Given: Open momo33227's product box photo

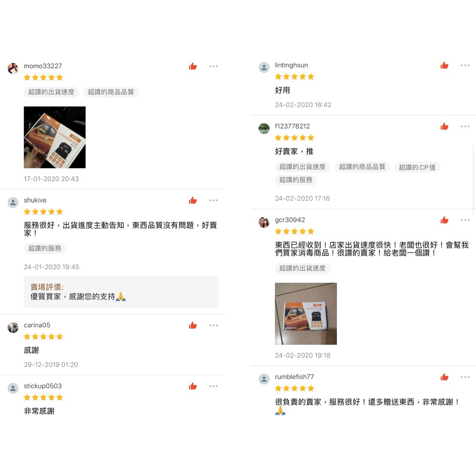Looking at the screenshot, I should pos(55,137).
